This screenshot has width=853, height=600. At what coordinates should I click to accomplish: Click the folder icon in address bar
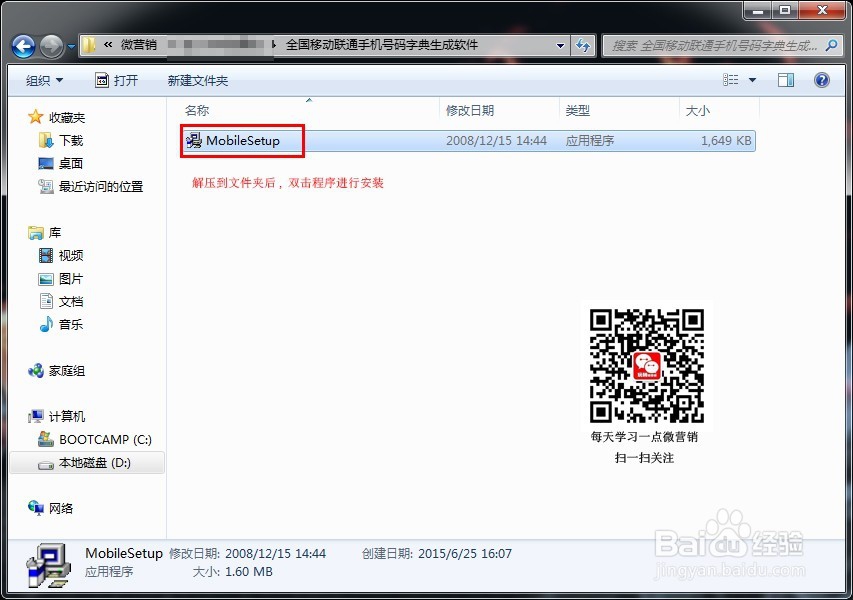click(x=89, y=45)
